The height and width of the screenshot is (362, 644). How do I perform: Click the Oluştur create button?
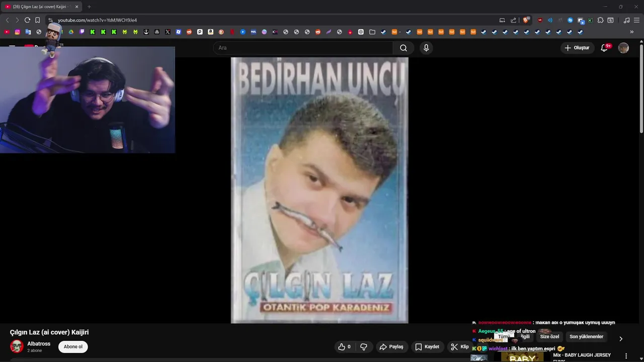coord(578,48)
